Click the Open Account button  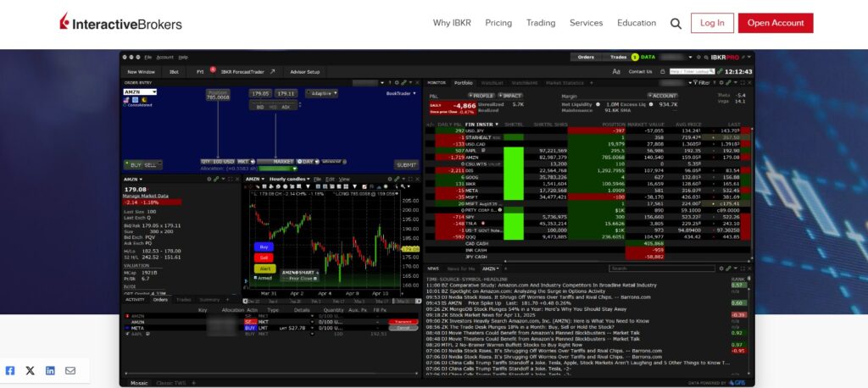click(776, 23)
